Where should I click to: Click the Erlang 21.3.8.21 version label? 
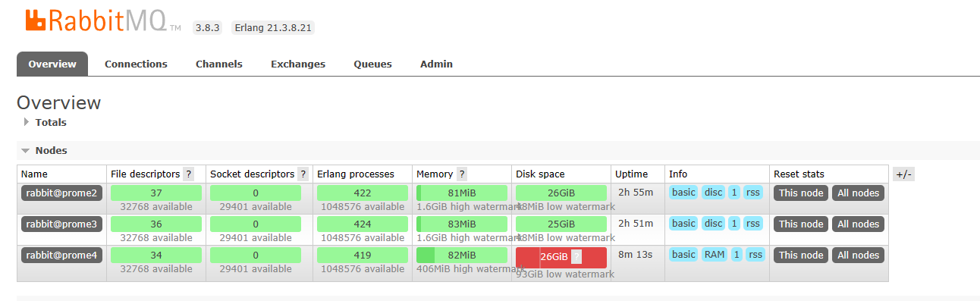(x=272, y=27)
